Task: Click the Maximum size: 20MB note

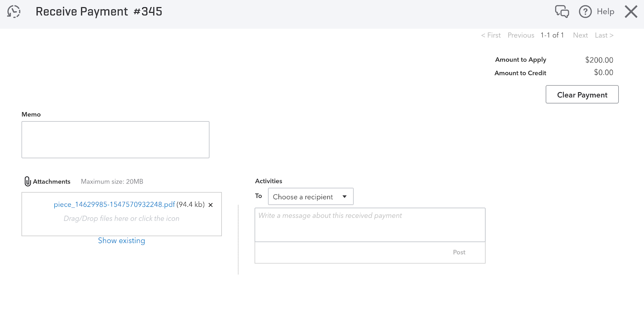Action: click(112, 182)
